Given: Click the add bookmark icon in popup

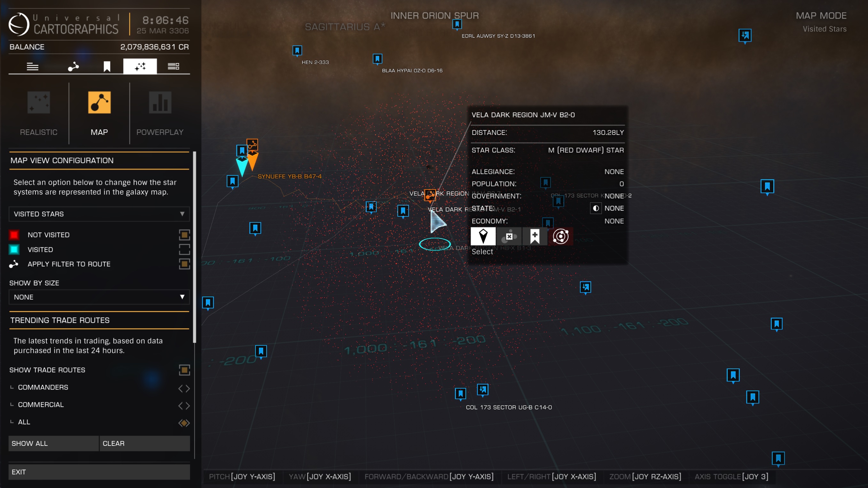Looking at the screenshot, I should pyautogui.click(x=535, y=236).
